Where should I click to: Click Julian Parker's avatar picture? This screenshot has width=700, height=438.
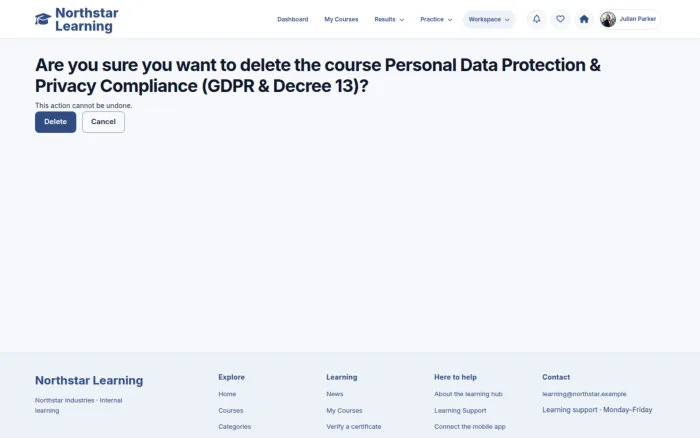608,19
